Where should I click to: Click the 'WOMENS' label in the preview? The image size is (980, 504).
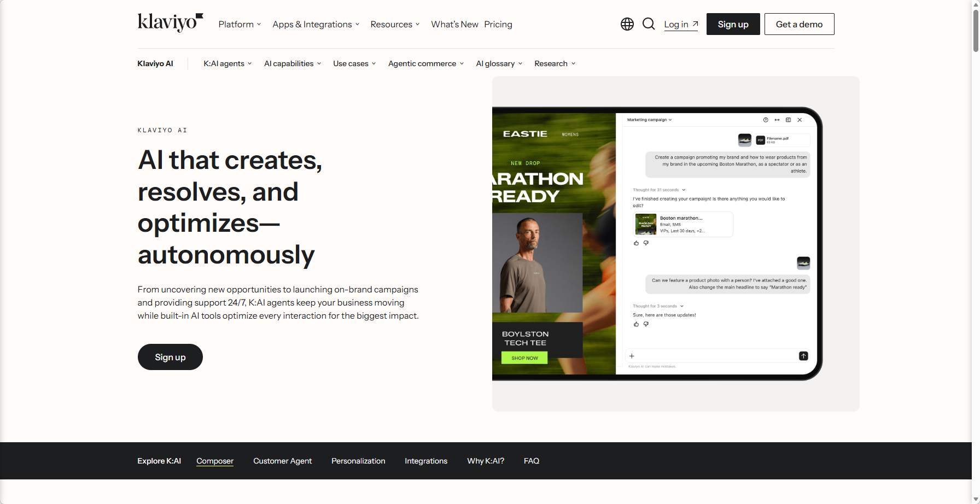click(x=570, y=134)
